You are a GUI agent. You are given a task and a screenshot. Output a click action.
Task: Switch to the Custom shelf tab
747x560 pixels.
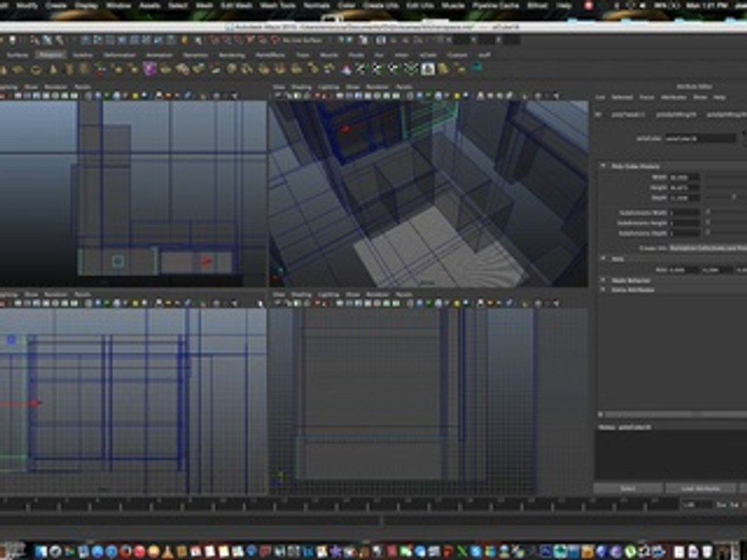click(x=457, y=55)
